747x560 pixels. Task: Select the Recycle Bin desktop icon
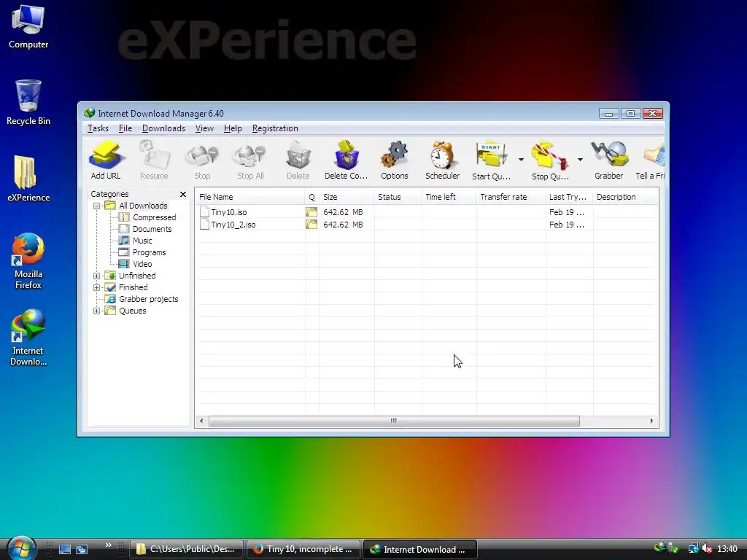coord(28,102)
